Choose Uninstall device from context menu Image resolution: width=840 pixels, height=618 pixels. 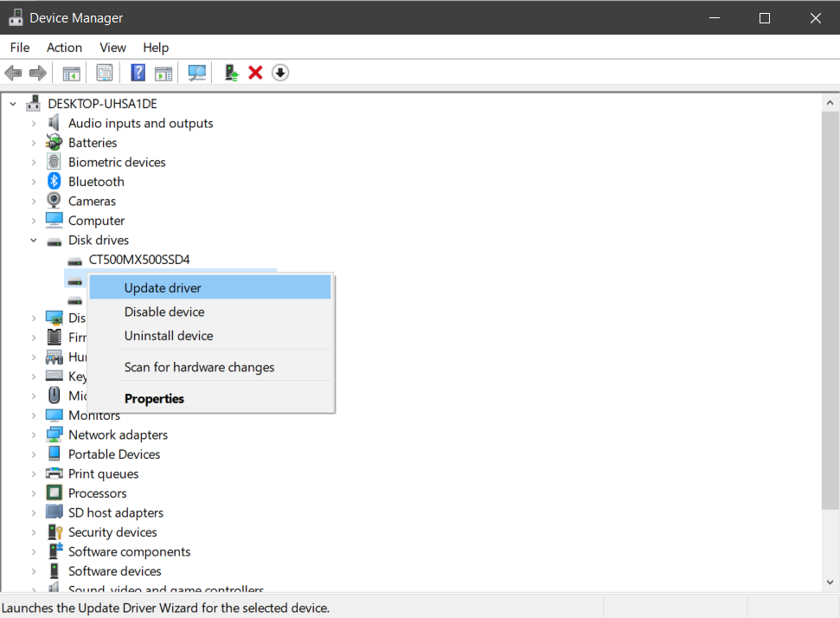pyautogui.click(x=210, y=336)
